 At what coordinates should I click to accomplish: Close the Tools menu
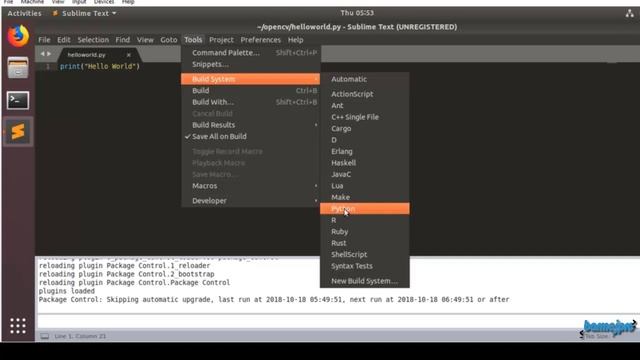point(193,40)
